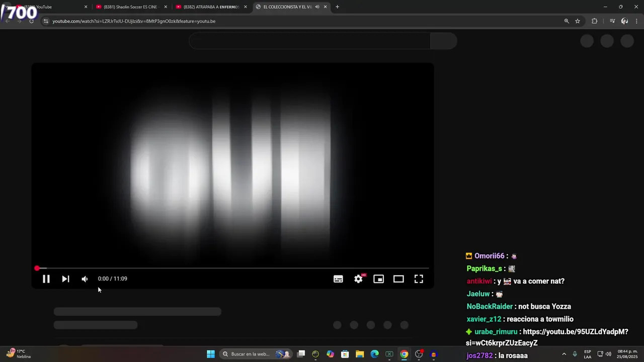644x362 pixels.
Task: Open the Chrome extensions menu
Action: 594,21
